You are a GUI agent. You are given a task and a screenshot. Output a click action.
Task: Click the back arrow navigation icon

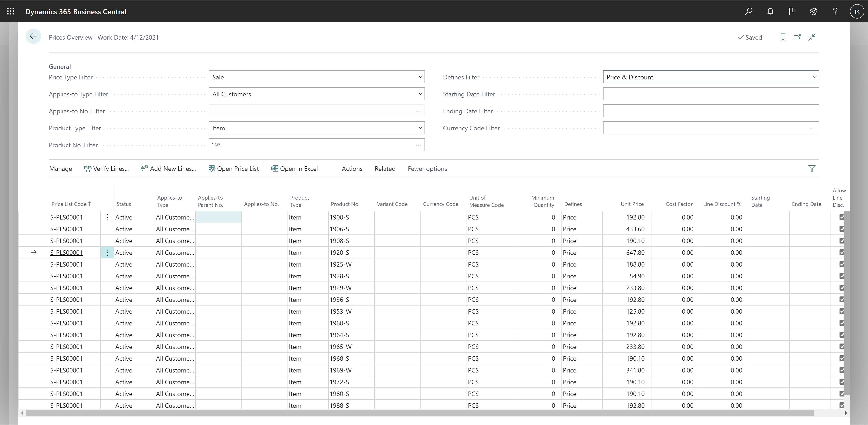pyautogui.click(x=33, y=37)
